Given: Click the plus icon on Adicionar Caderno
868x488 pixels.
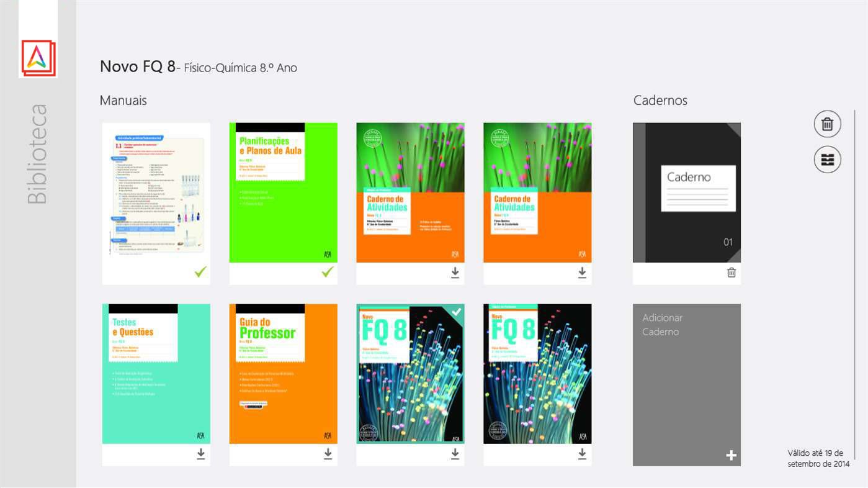Looking at the screenshot, I should 732,456.
